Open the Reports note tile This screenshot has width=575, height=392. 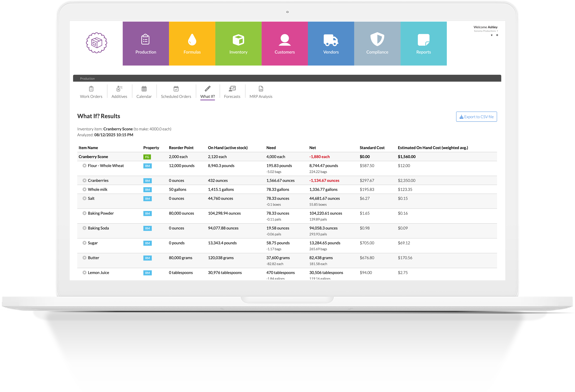pos(423,44)
